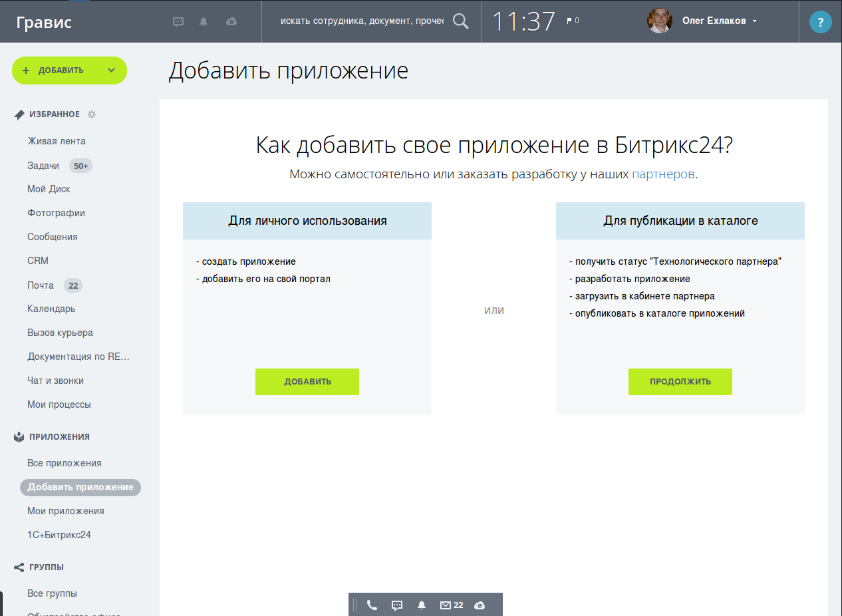This screenshot has height=616, width=842.
Task: Collapse the Группы section header
Action: 47,567
